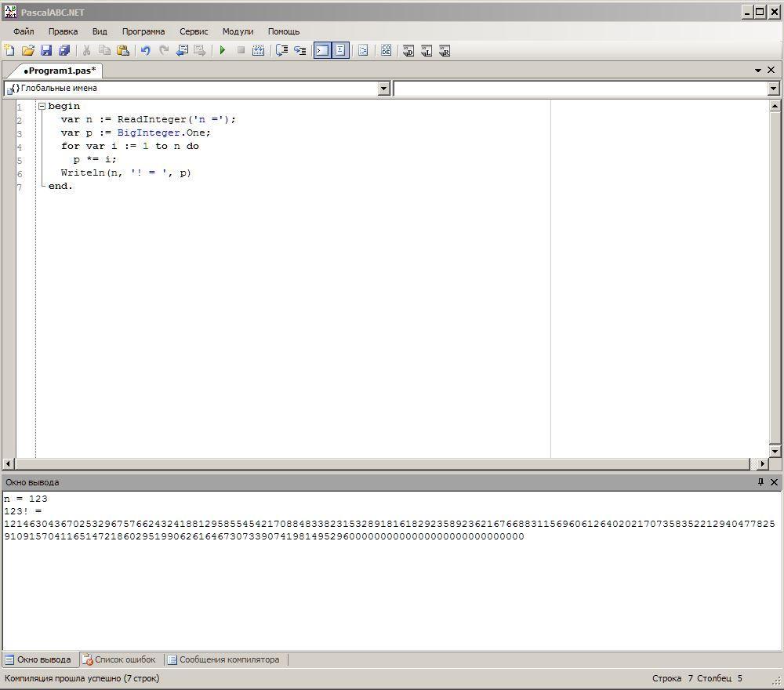The image size is (784, 690).
Task: Click Компиляция прошла успешно status message
Action: click(x=82, y=678)
